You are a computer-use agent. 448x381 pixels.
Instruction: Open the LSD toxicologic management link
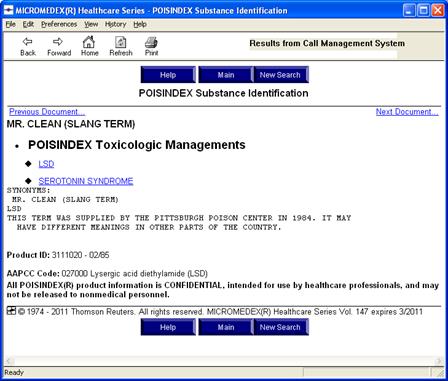point(46,164)
